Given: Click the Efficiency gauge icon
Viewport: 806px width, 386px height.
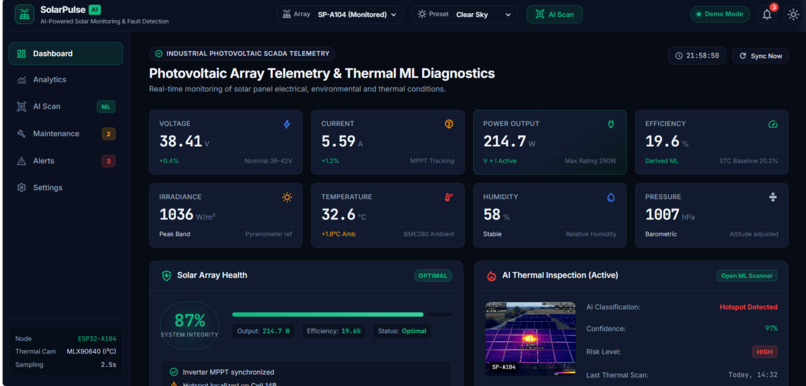Looking at the screenshot, I should (773, 124).
